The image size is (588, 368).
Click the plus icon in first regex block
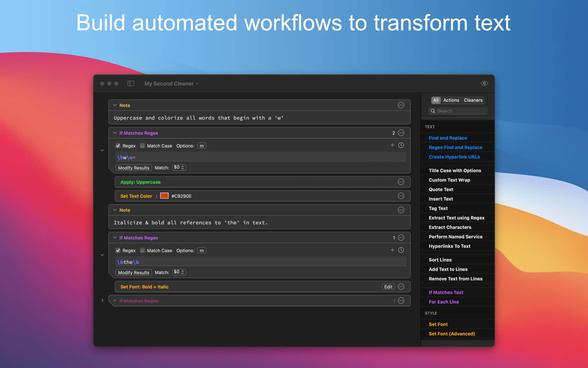[x=392, y=145]
